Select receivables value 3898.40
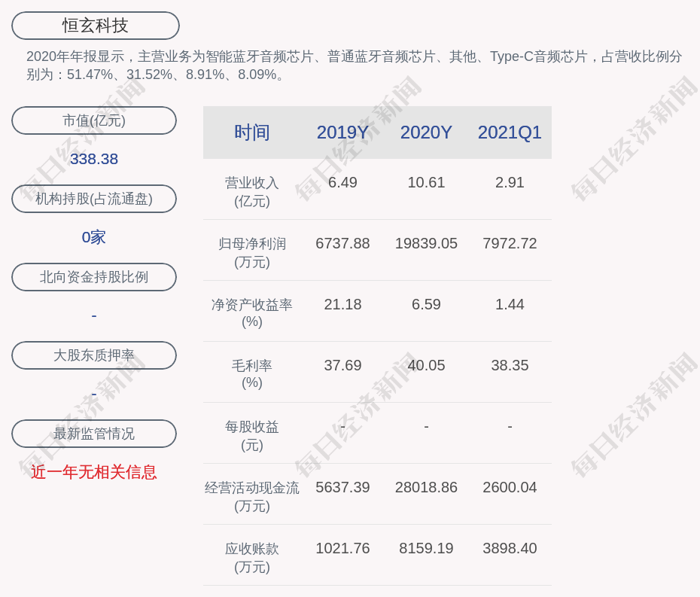Screen dimensions: 700x597 pos(510,548)
